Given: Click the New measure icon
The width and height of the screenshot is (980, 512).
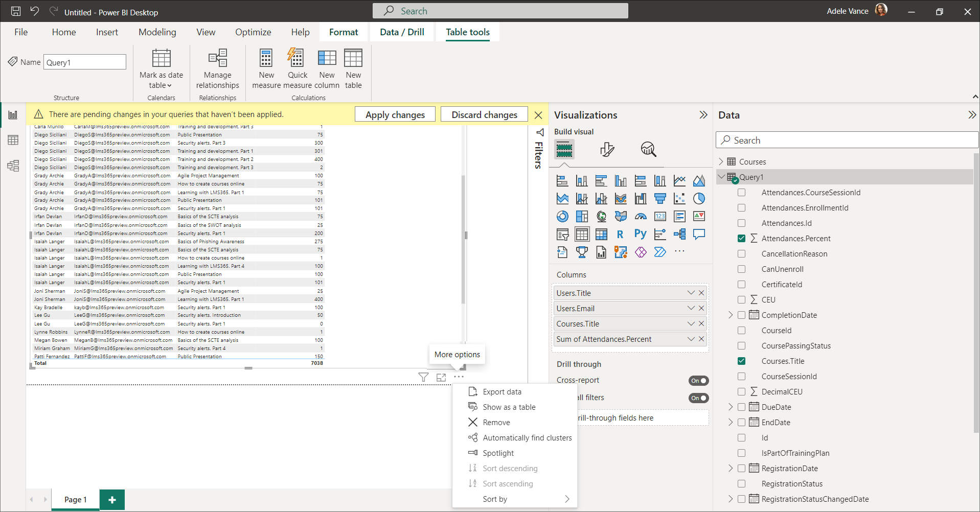Looking at the screenshot, I should pos(266,59).
